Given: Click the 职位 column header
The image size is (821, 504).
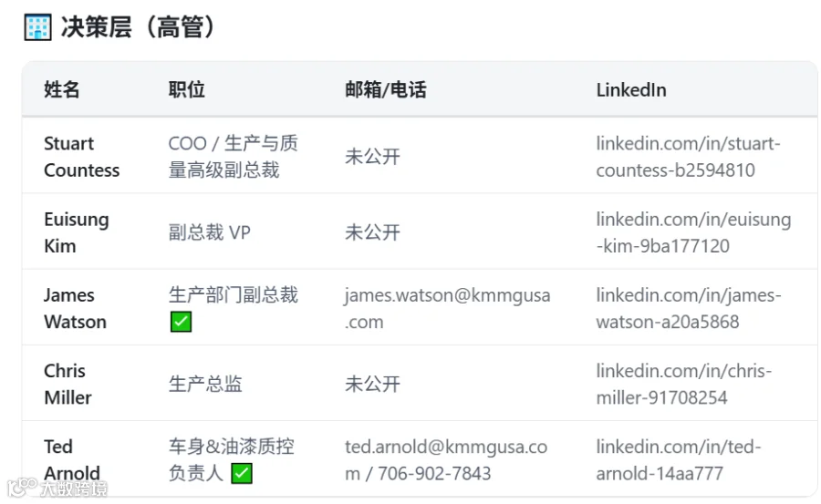Looking at the screenshot, I should coord(186,89).
